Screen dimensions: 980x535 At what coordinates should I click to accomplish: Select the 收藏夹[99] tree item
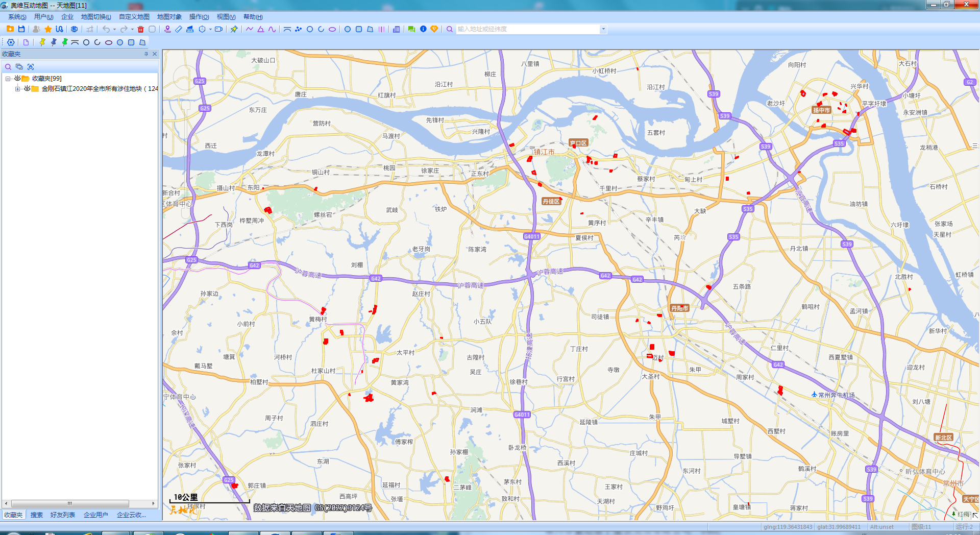coord(46,78)
